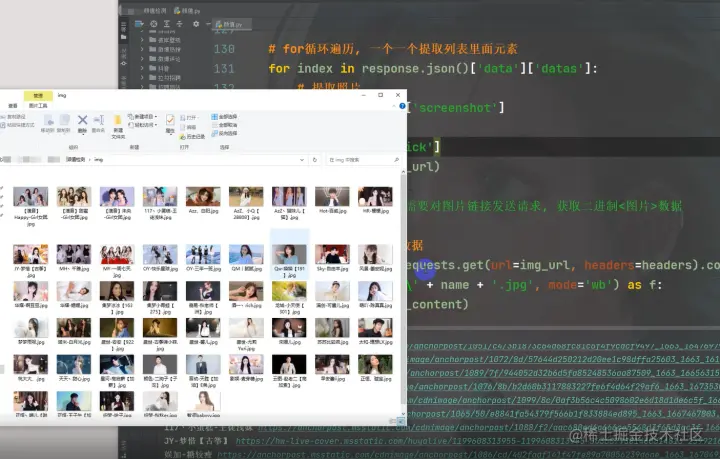Click the blue help question mark icon
The width and height of the screenshot is (720, 459).
tap(402, 106)
